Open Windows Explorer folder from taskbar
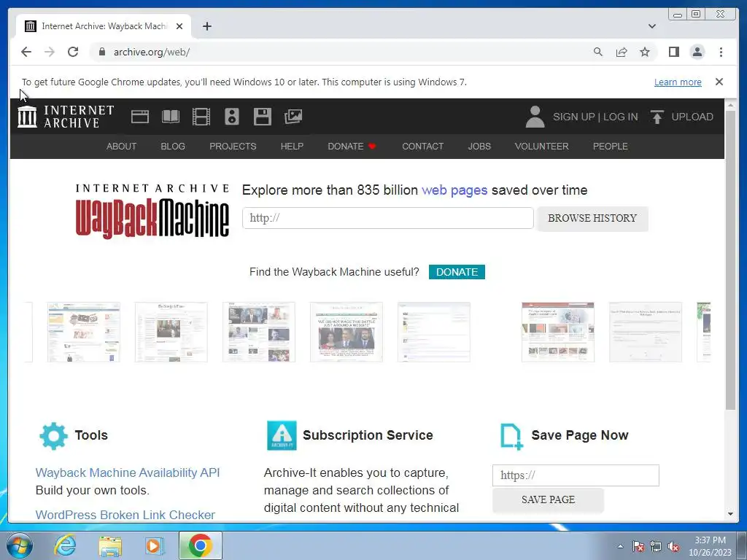 110,546
